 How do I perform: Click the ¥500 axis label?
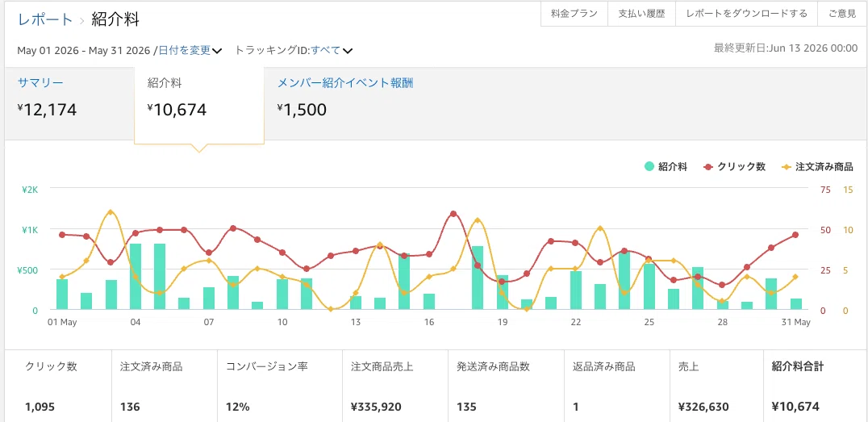click(27, 270)
